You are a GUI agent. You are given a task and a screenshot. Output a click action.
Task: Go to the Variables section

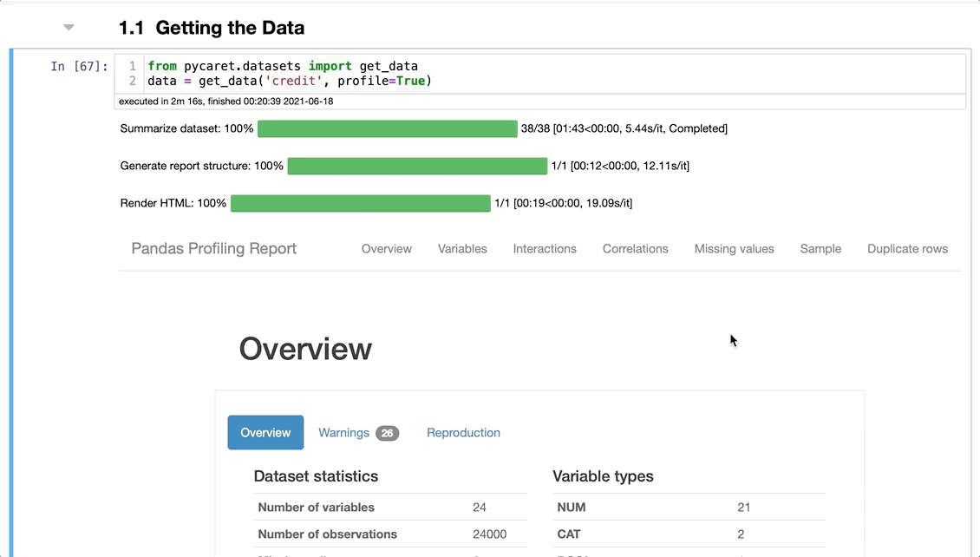coord(462,249)
